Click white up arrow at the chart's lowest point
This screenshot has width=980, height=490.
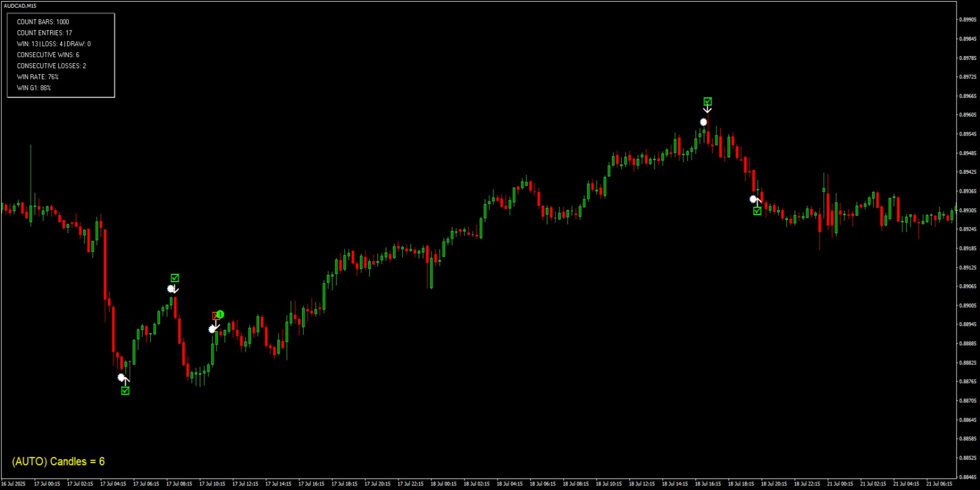pyautogui.click(x=126, y=379)
